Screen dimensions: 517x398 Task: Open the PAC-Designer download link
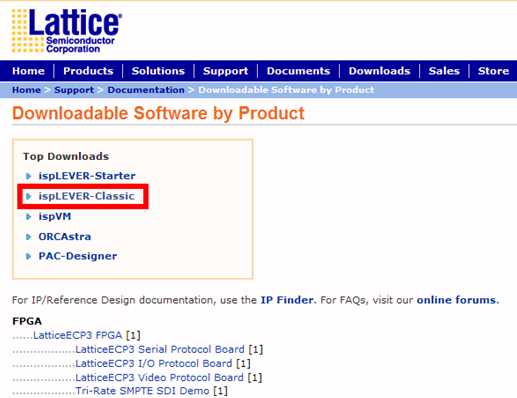[x=78, y=256]
